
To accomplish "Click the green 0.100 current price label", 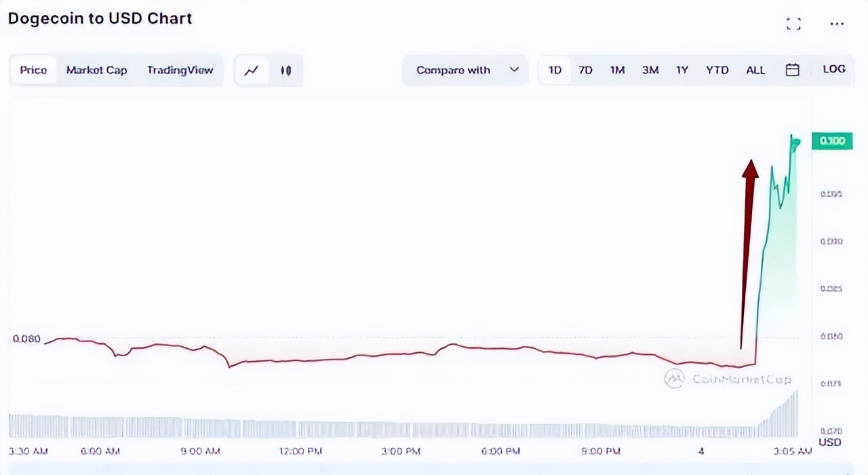I will point(832,140).
